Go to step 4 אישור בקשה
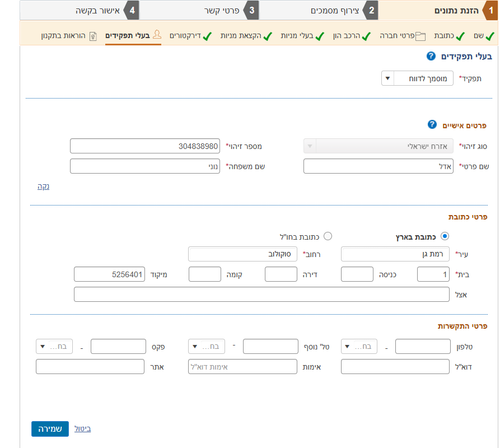Viewport: 500px width, 448px height. tap(80, 11)
